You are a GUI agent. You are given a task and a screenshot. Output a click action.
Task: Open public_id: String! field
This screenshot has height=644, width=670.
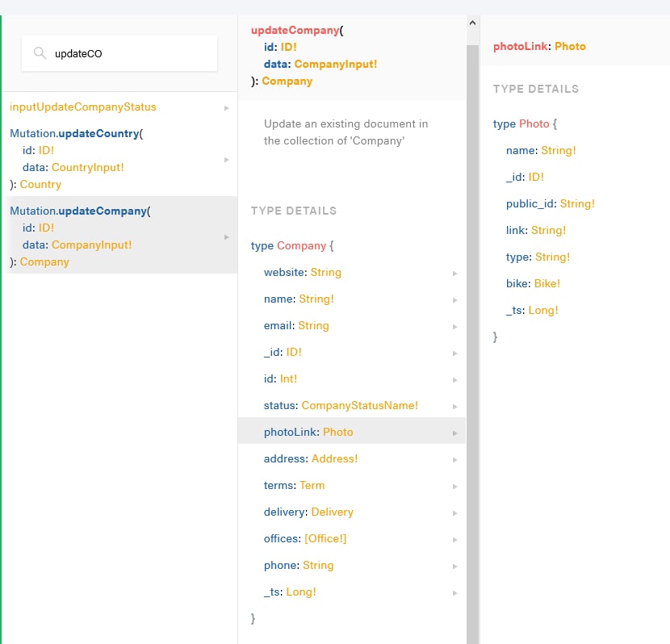(x=551, y=203)
